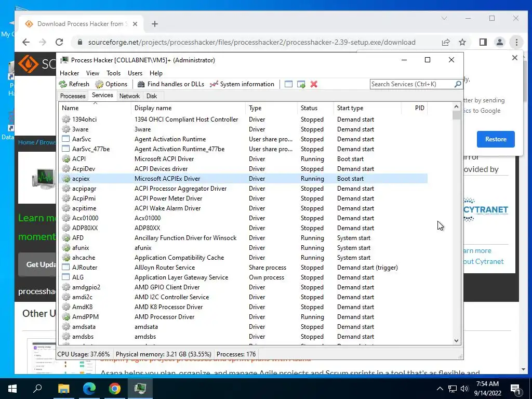Click the gear icon of acpipagr
Screen dimensions: 532x399
pos(66,188)
